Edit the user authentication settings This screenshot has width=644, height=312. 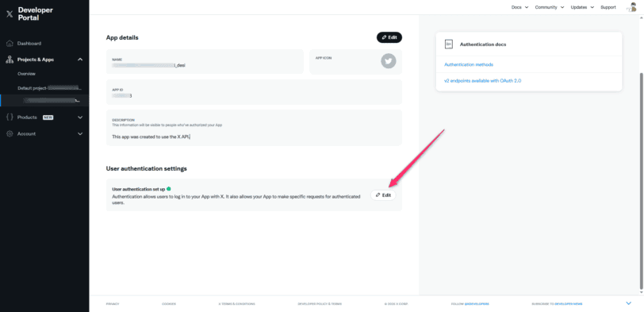383,195
